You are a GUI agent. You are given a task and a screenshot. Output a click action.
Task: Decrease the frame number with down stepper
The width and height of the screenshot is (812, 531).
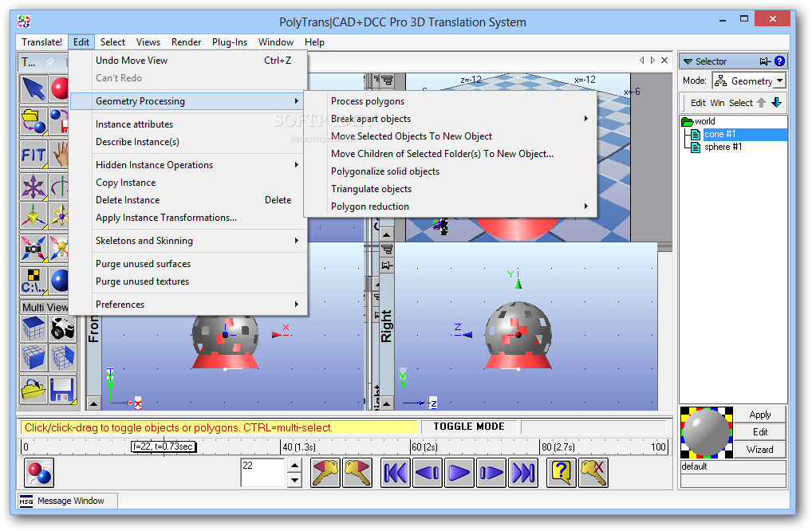tap(294, 480)
